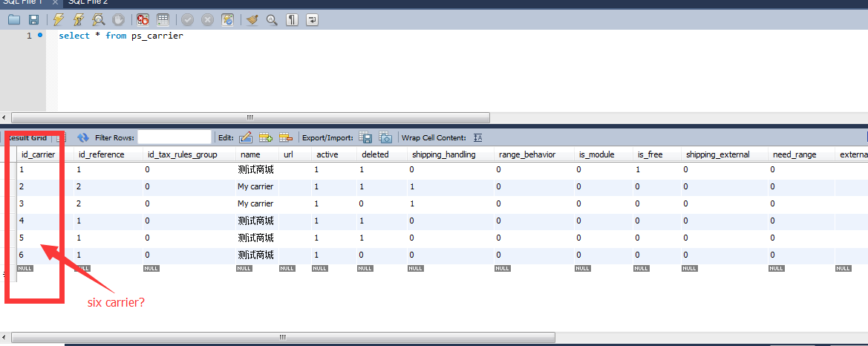
Task: Click name cell in id_carrier 2 row
Action: tap(257, 186)
